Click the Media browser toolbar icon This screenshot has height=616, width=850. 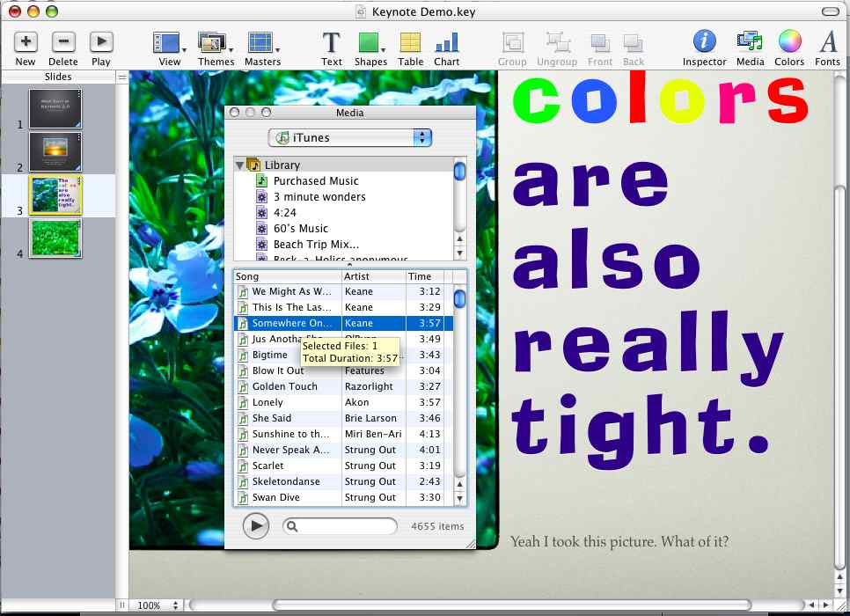click(x=750, y=41)
